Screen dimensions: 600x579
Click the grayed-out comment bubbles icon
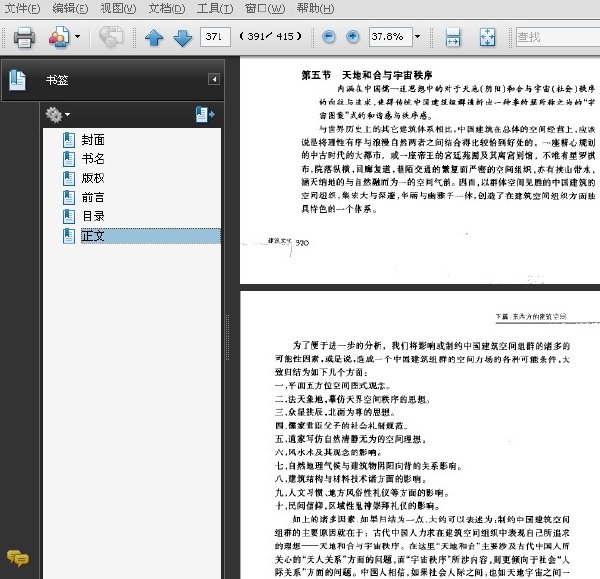[x=111, y=36]
